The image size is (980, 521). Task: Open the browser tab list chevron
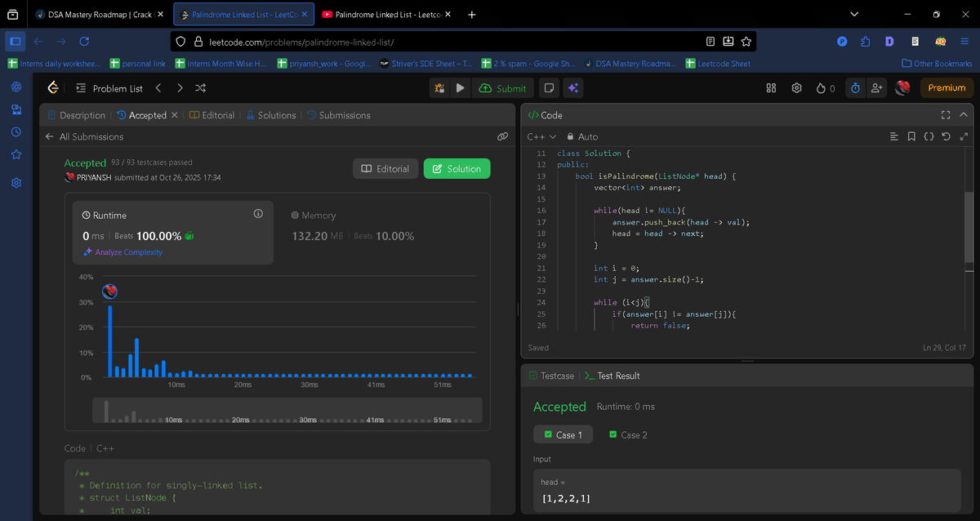click(854, 14)
